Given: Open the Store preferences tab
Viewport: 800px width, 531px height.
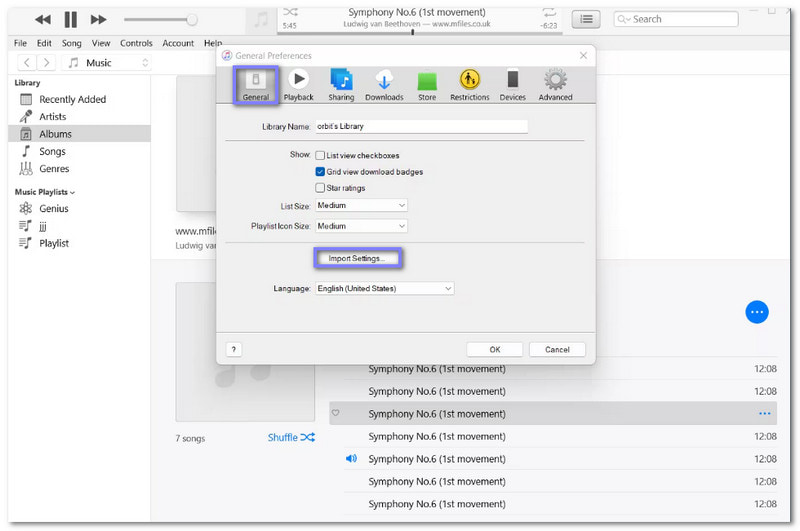Looking at the screenshot, I should pyautogui.click(x=427, y=85).
